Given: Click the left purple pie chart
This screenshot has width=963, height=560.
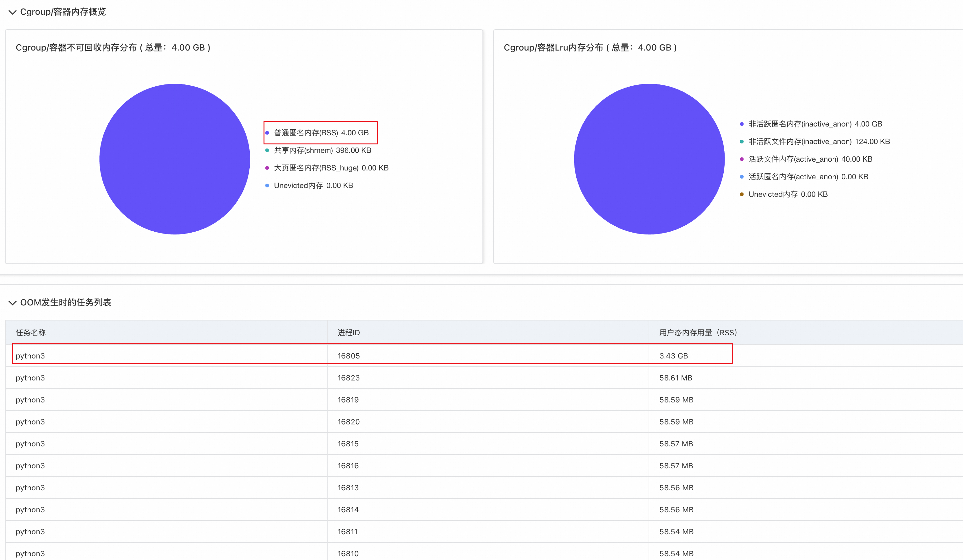Looking at the screenshot, I should pos(175,159).
